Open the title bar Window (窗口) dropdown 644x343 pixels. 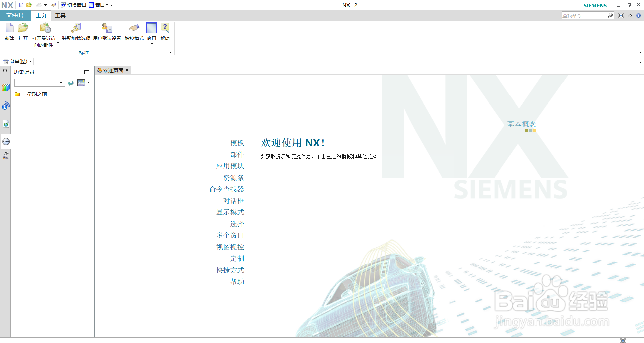(x=99, y=5)
